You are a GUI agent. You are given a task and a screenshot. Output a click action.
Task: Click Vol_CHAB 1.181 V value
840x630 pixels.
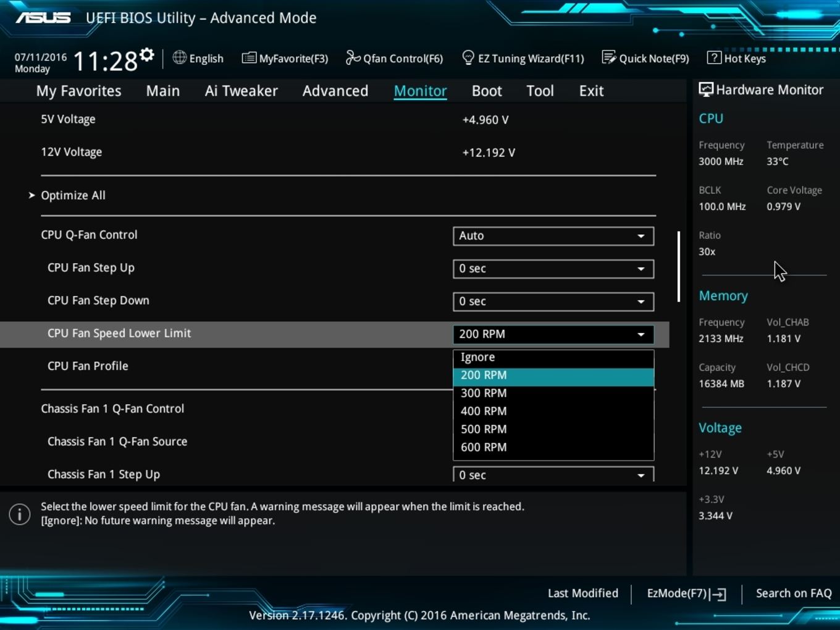[783, 339]
